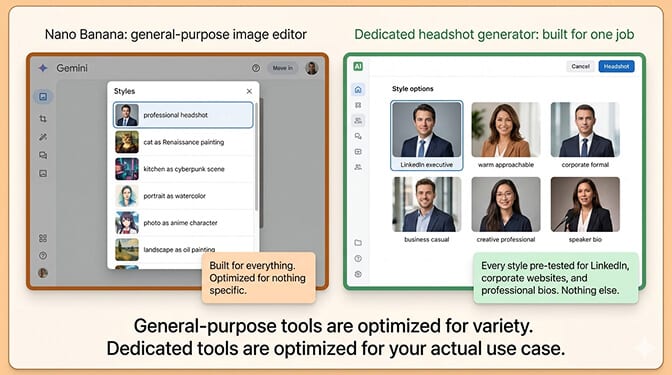The width and height of the screenshot is (672, 375).
Task: Choose cat as Renaissance painting style
Action: coord(183,142)
